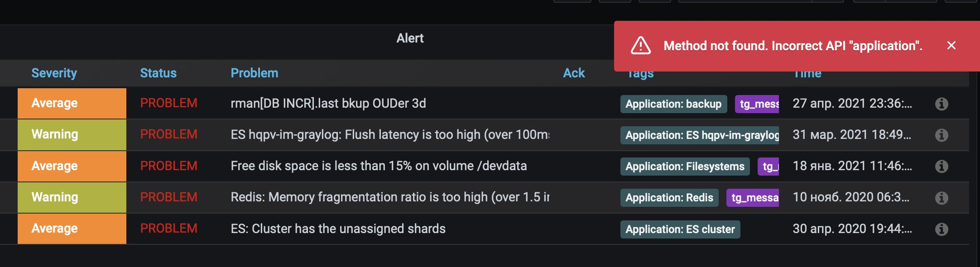Open the PROBLEM status on the rman backup row
The height and width of the screenshot is (267, 980).
click(x=168, y=103)
